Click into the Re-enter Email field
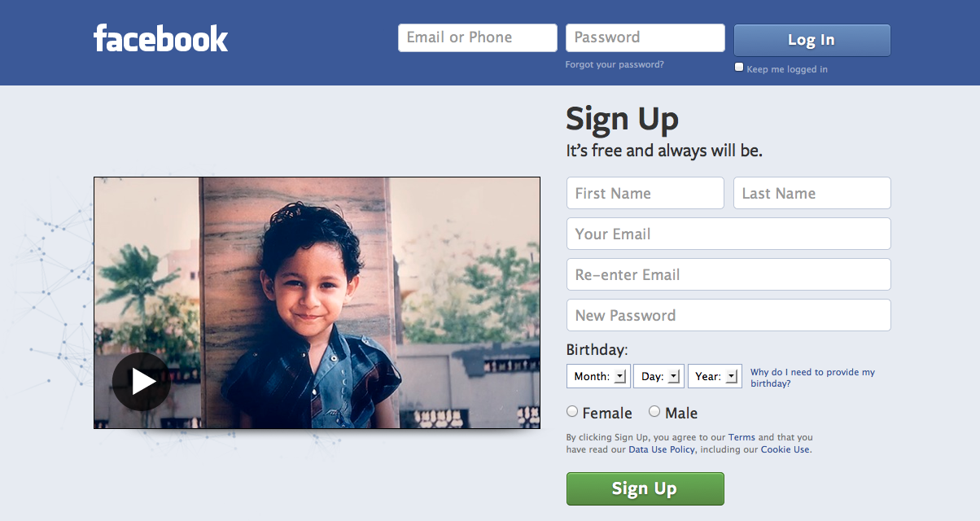 pyautogui.click(x=728, y=274)
